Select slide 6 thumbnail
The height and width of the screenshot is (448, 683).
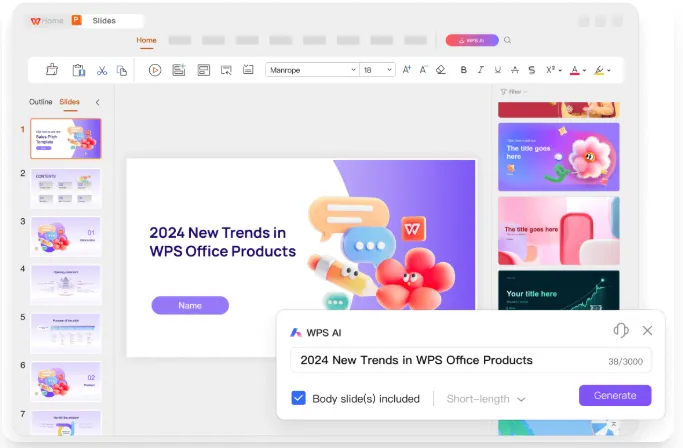66,381
